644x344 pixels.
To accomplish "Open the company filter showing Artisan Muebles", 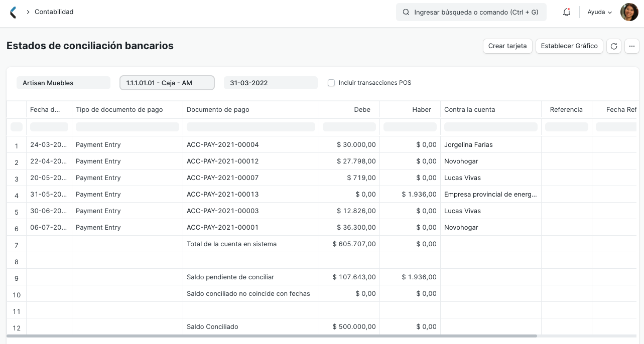I will (63, 83).
